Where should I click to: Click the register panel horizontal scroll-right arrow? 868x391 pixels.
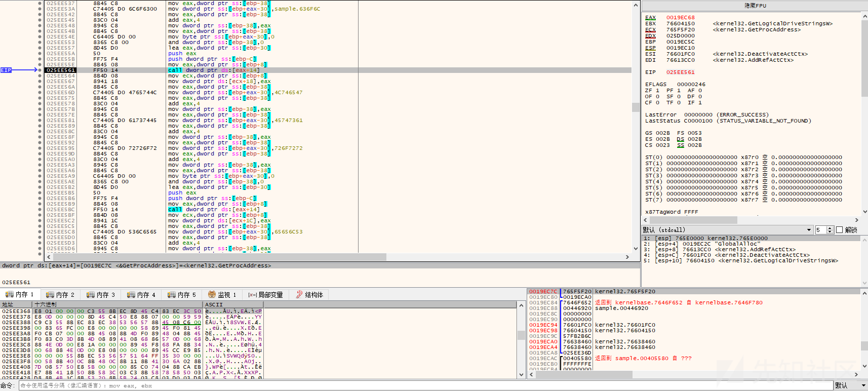click(x=856, y=220)
